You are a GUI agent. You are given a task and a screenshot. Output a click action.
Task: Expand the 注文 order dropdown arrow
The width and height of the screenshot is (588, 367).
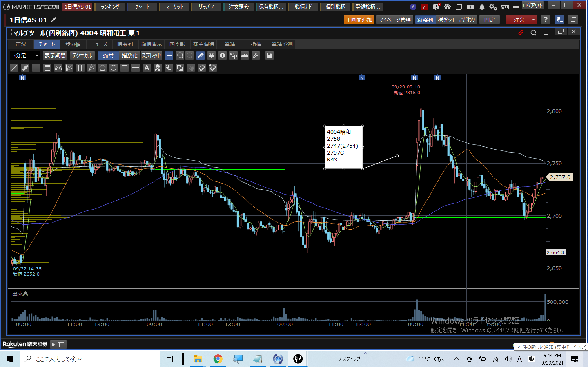coord(533,20)
